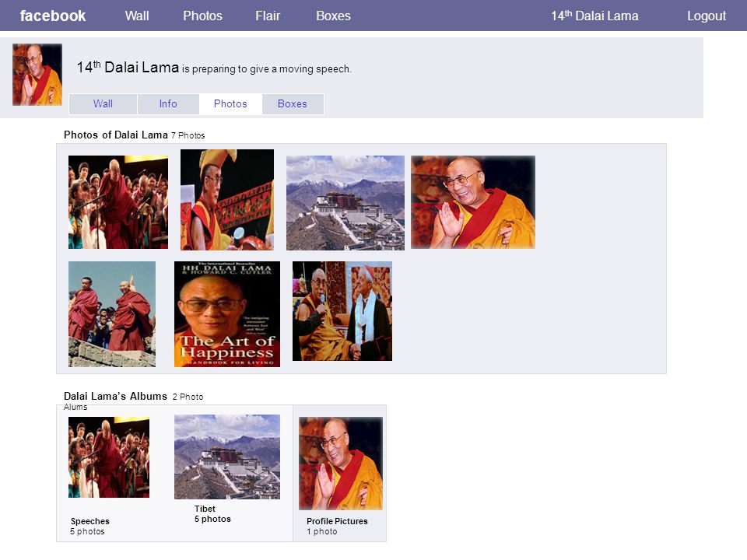This screenshot has width=747, height=560.
Task: Open the crowd greeting photo in Photos of Dalai Lama
Action: (118, 202)
